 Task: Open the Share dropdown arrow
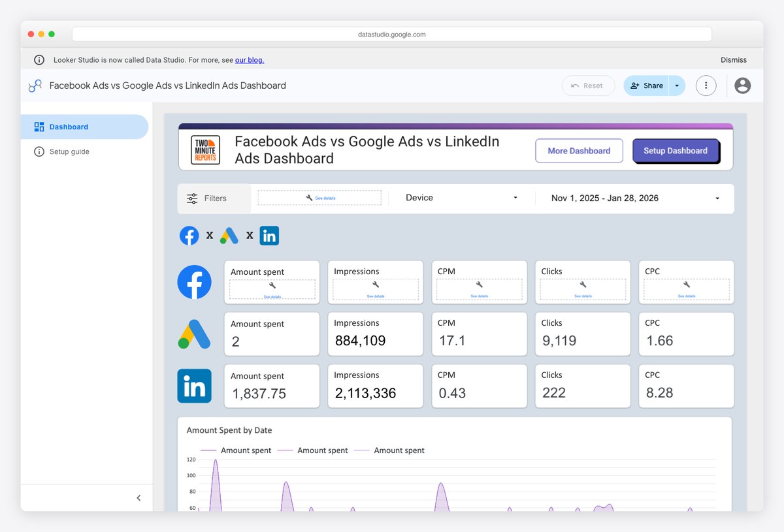(677, 86)
